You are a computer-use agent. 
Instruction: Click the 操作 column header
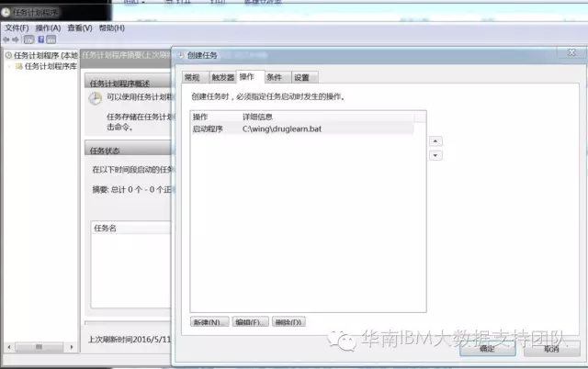(215, 117)
